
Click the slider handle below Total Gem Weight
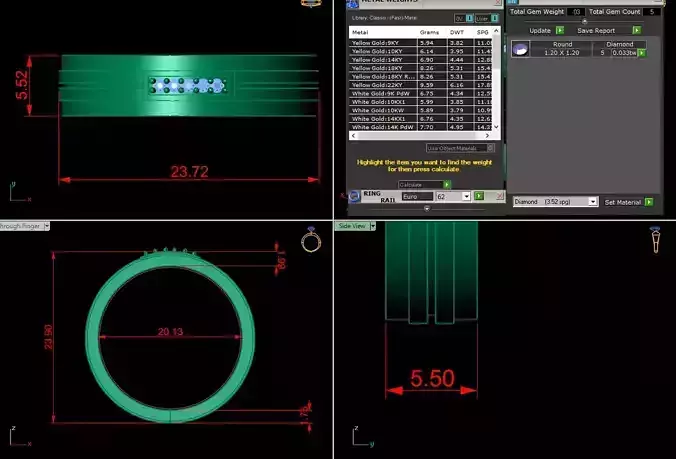585,21
